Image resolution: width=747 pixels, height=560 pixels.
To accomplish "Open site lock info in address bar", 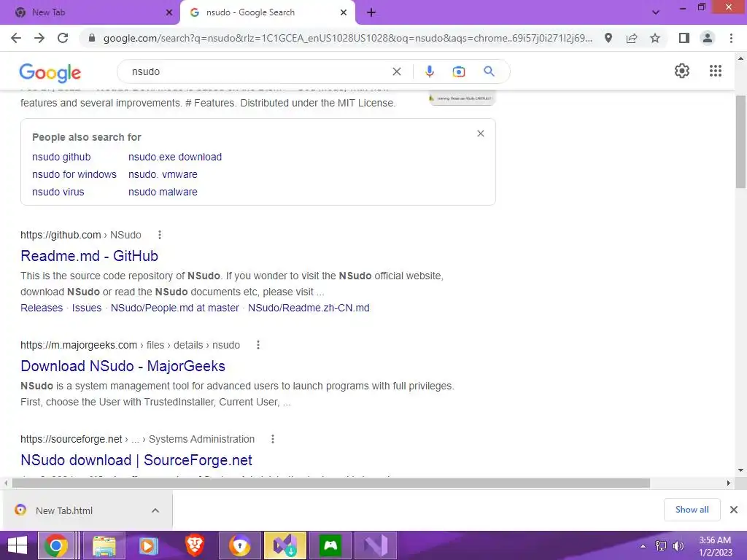I will pyautogui.click(x=92, y=38).
